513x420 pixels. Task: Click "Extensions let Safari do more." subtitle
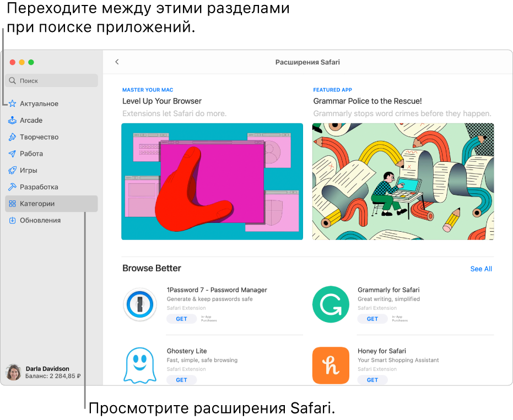[174, 113]
